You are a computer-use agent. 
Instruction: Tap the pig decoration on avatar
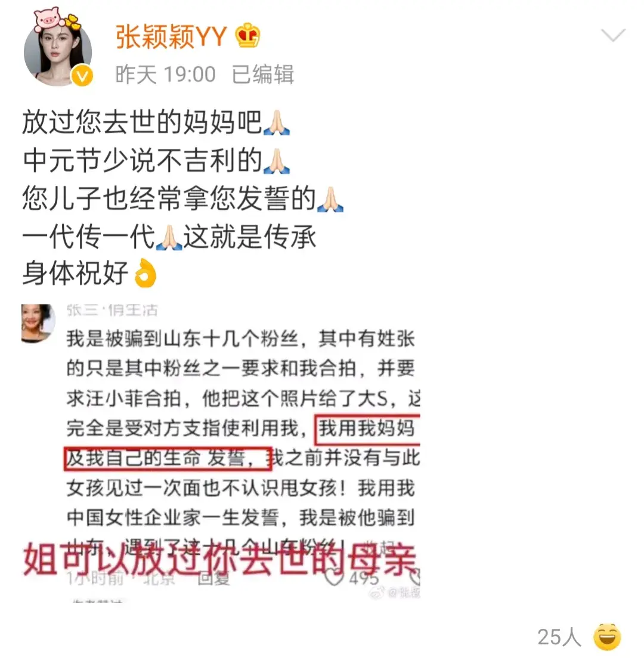click(48, 19)
